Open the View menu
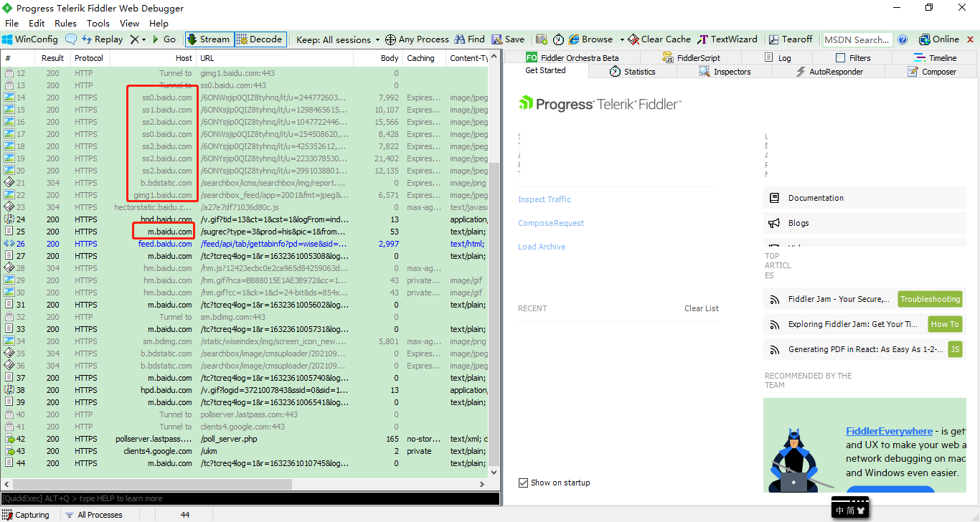The image size is (980, 522). click(x=130, y=24)
